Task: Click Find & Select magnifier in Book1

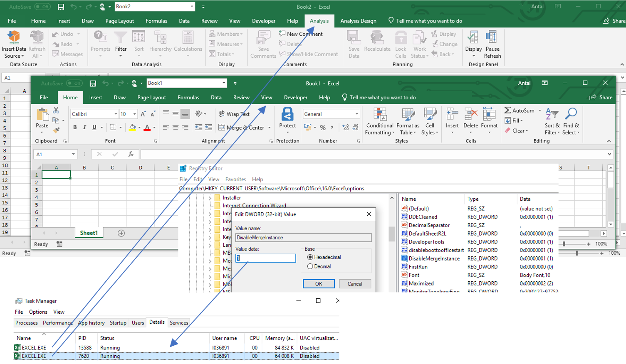Action: click(x=571, y=113)
